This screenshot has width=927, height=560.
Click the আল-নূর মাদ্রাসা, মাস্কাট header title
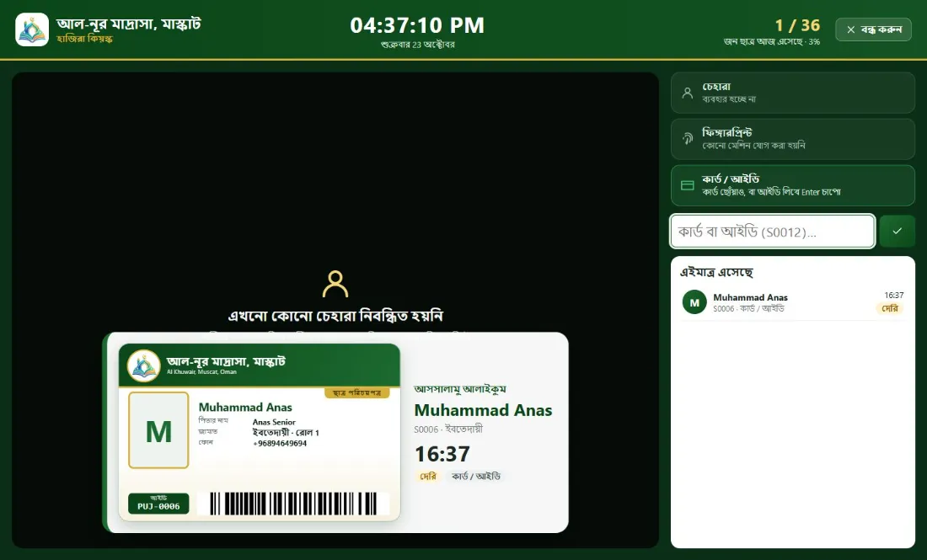click(x=129, y=24)
